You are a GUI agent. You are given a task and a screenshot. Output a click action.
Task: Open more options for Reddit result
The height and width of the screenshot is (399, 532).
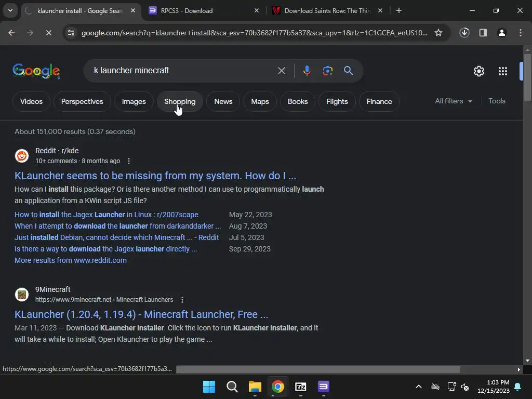click(129, 161)
